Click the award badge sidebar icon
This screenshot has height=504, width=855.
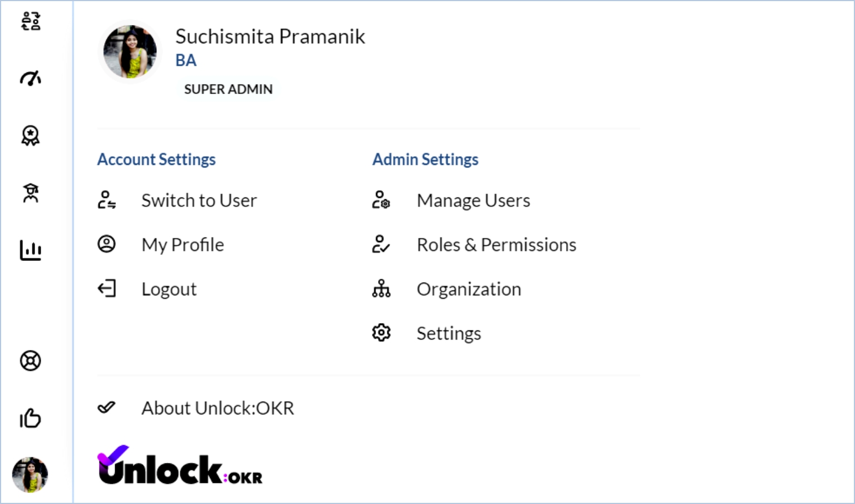coord(31,136)
